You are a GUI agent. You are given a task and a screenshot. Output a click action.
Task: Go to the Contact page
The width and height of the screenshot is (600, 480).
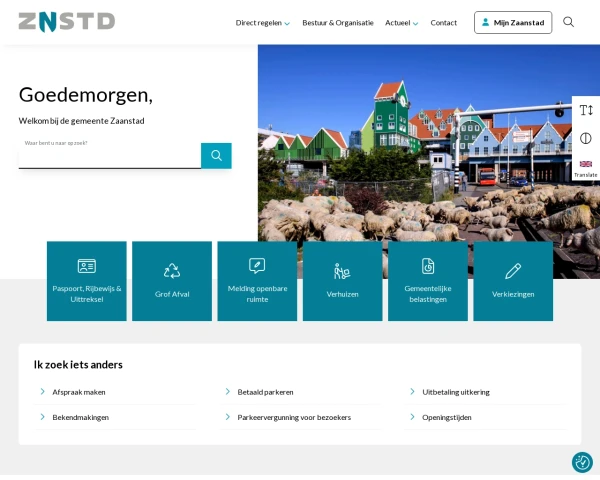443,23
